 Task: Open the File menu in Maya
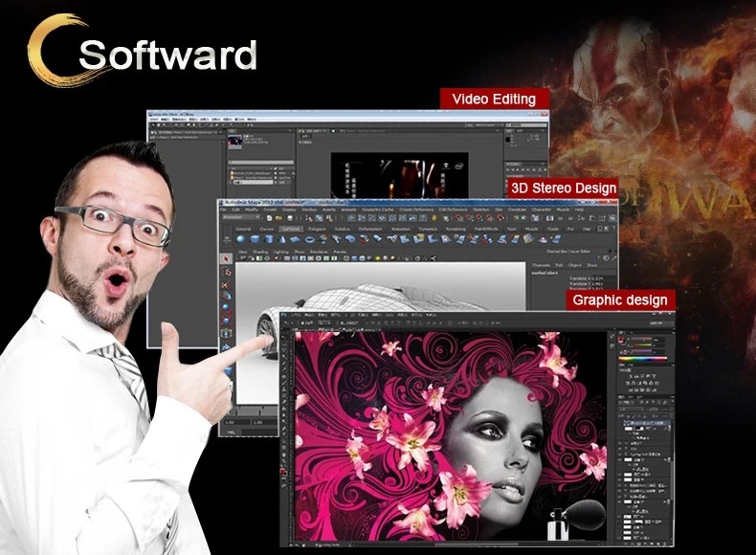223,210
